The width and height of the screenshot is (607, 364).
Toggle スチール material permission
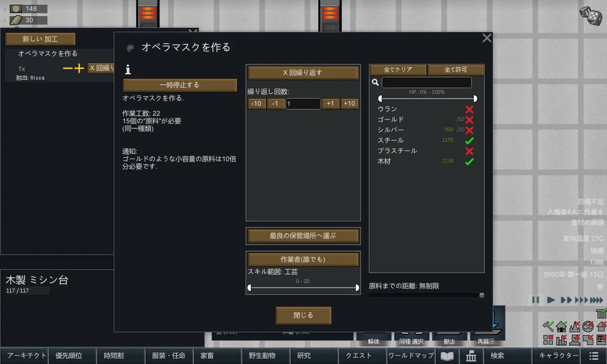click(469, 141)
